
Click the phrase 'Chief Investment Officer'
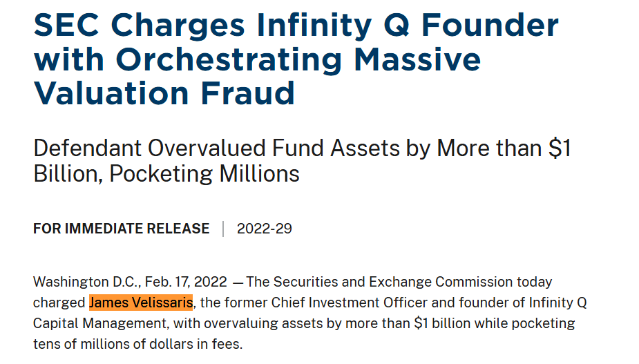[x=350, y=303]
